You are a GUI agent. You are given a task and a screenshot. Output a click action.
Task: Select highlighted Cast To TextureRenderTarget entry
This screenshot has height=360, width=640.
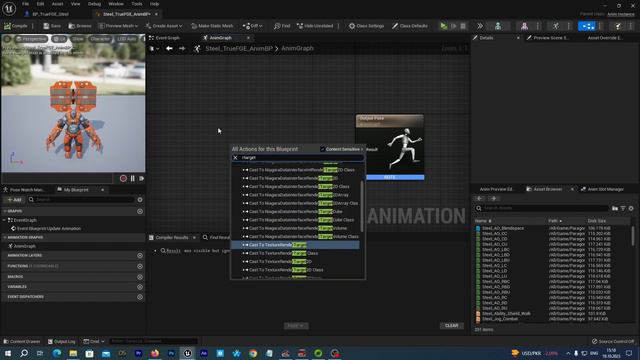295,245
